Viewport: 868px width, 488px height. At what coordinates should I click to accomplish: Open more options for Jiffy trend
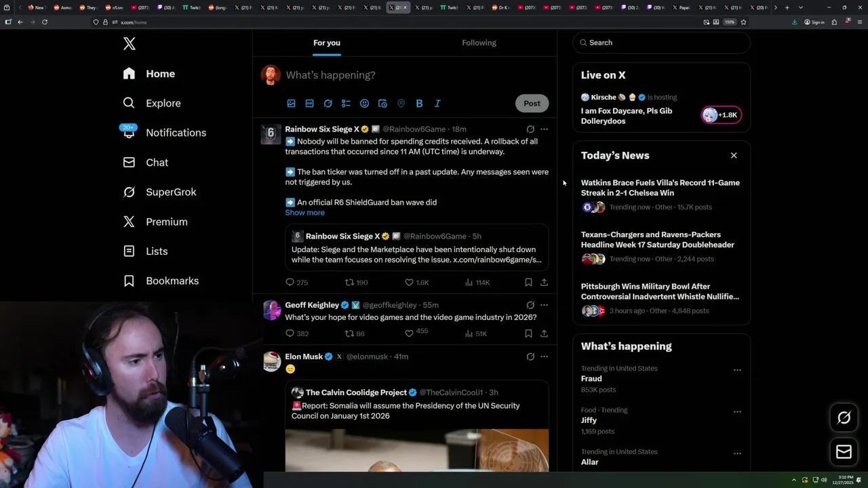(737, 411)
